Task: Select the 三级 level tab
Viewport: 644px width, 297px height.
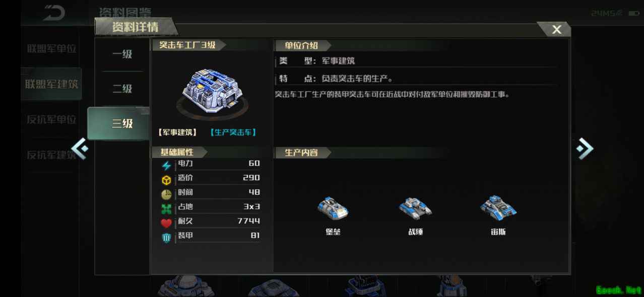Action: [x=119, y=123]
